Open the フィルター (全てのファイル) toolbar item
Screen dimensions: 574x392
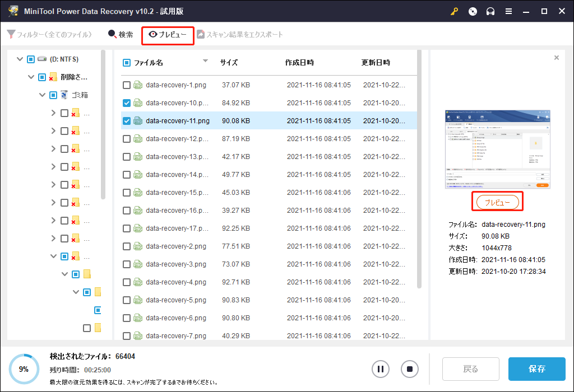49,35
